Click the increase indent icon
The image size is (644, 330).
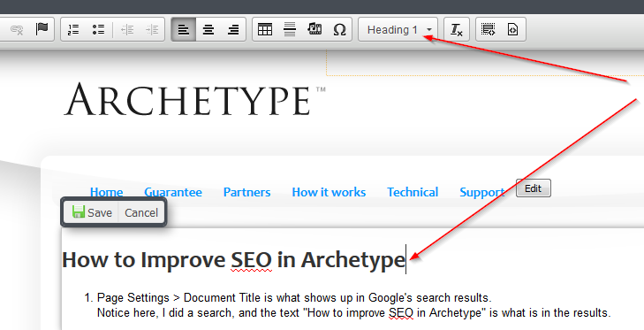point(152,29)
